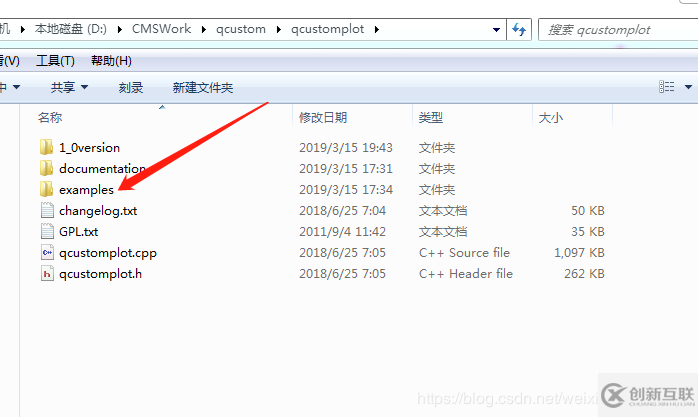Expand the arrow after 本地磁盘 (D:)
This screenshot has height=417, width=698.
pos(120,29)
